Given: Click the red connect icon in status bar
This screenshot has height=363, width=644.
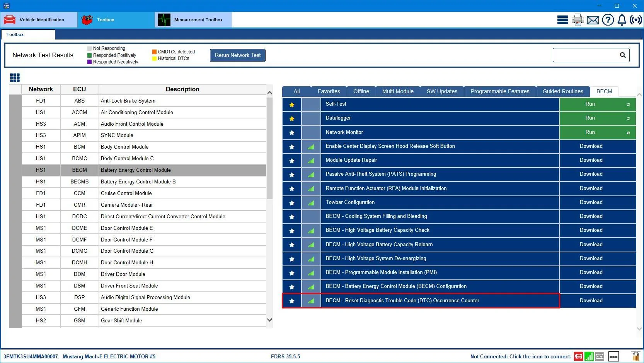Looking at the screenshot, I should 578,356.
